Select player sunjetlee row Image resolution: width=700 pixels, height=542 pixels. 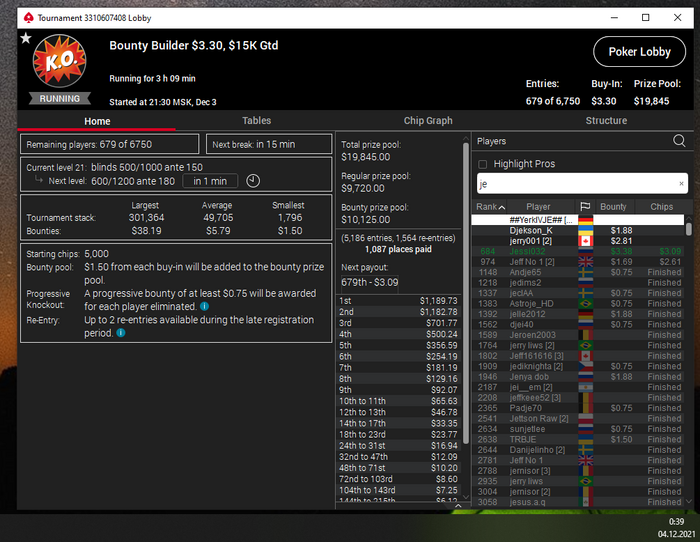coord(578,429)
